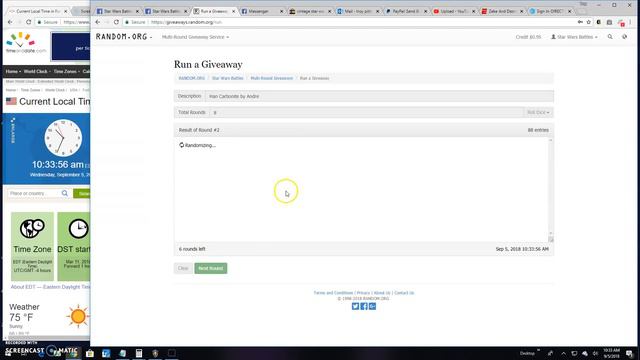The height and width of the screenshot is (360, 640).
Task: Open the World Clock menu on timeanddate
Action: pos(37,71)
